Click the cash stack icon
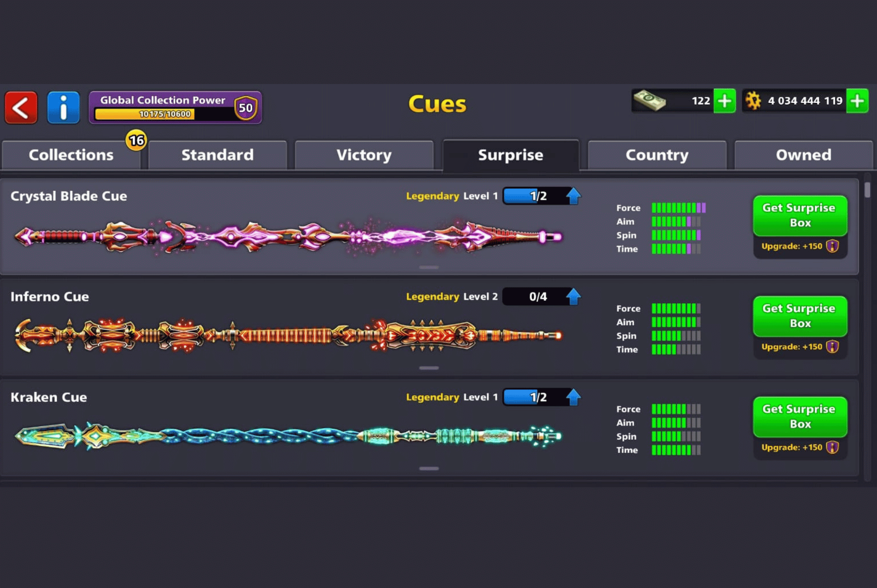 point(650,101)
